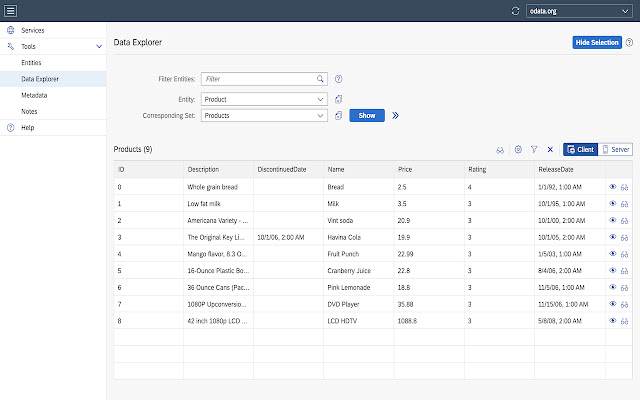Click binoculars icon for Fruit Punch row
640x400 pixels.
pyautogui.click(x=624, y=254)
